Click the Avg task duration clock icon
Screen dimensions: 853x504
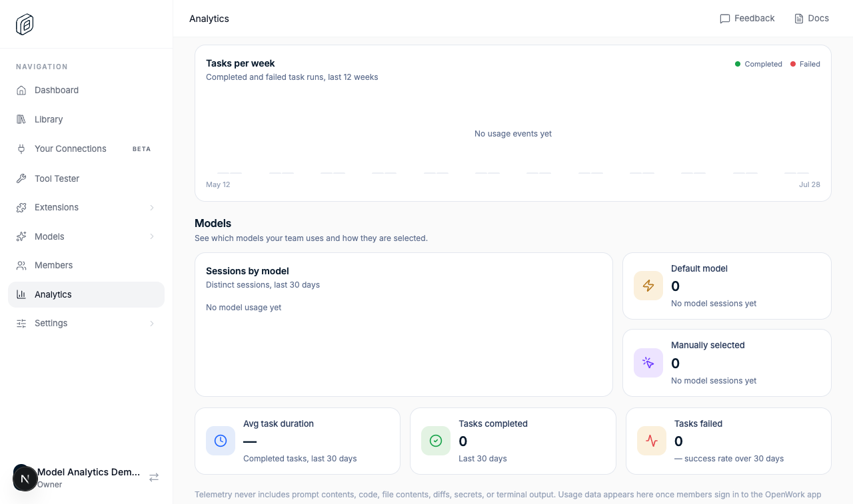(221, 441)
